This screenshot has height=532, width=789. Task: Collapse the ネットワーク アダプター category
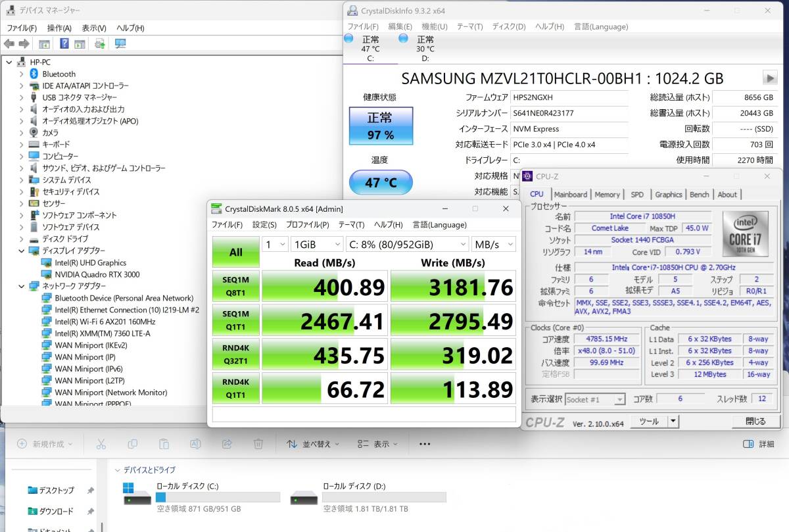click(21, 286)
